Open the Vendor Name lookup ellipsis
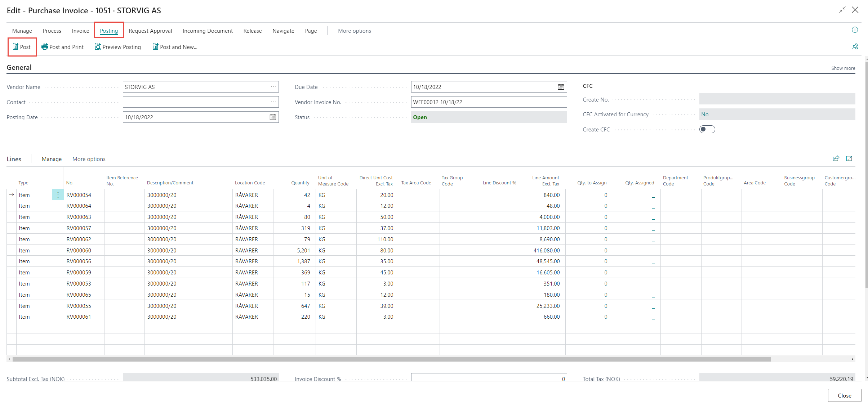 tap(273, 87)
